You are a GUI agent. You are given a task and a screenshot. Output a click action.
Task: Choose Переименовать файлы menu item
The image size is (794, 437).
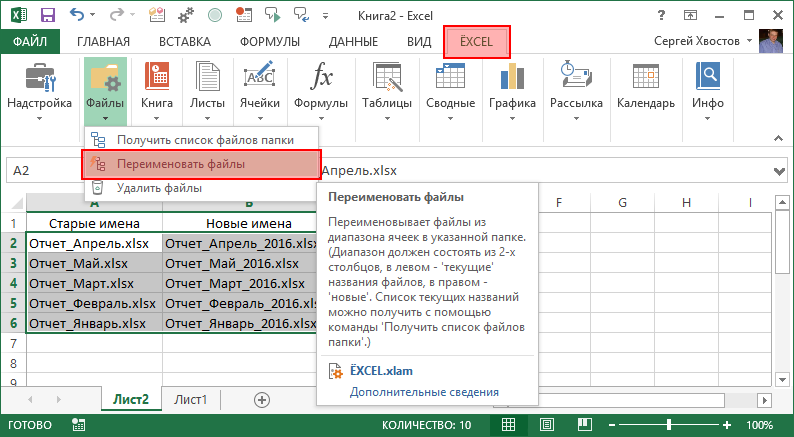[202, 164]
